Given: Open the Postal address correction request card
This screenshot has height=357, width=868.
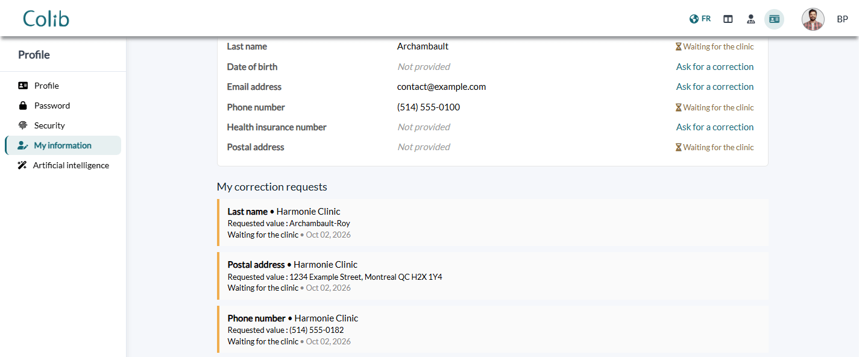Looking at the screenshot, I should [492, 276].
